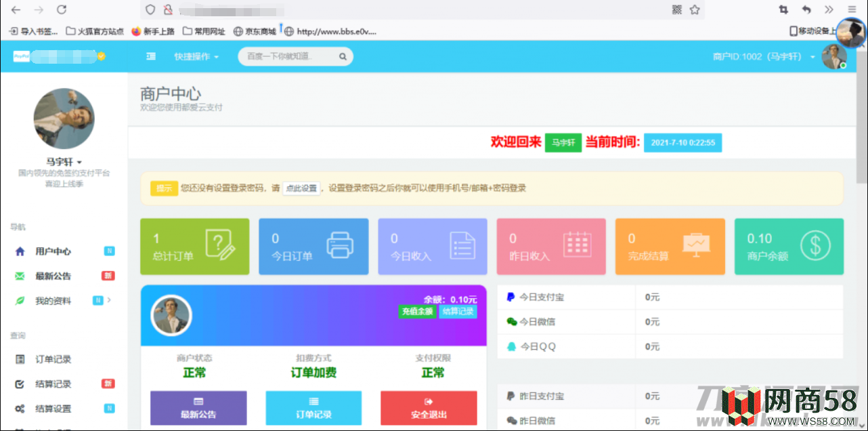
Task: Reload the page with refresh icon
Action: pos(62,9)
